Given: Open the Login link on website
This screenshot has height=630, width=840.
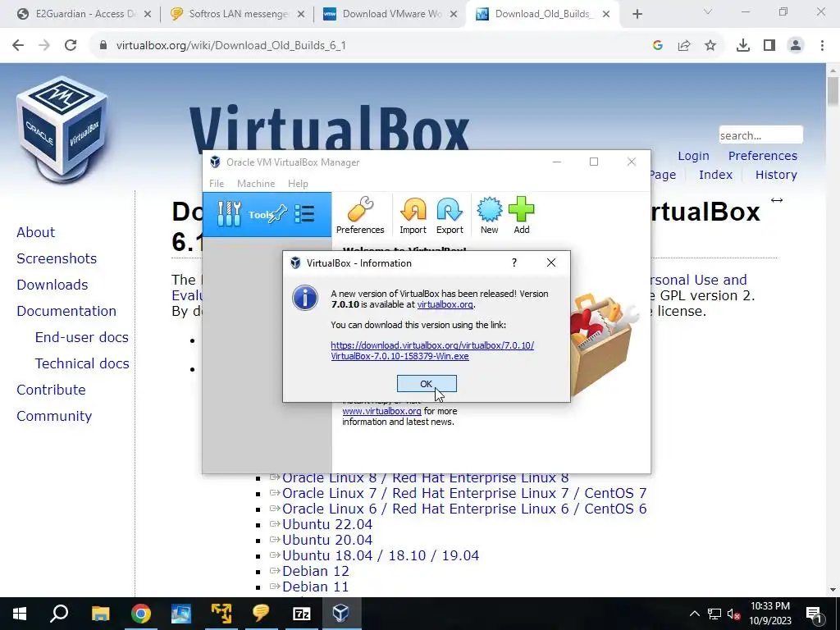Looking at the screenshot, I should coord(693,156).
